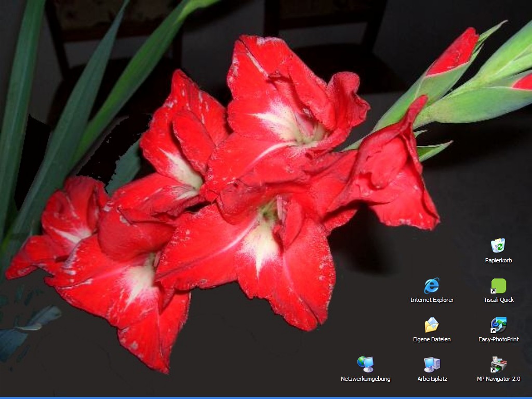Launch Internet Explorer from the desktop

tap(432, 285)
